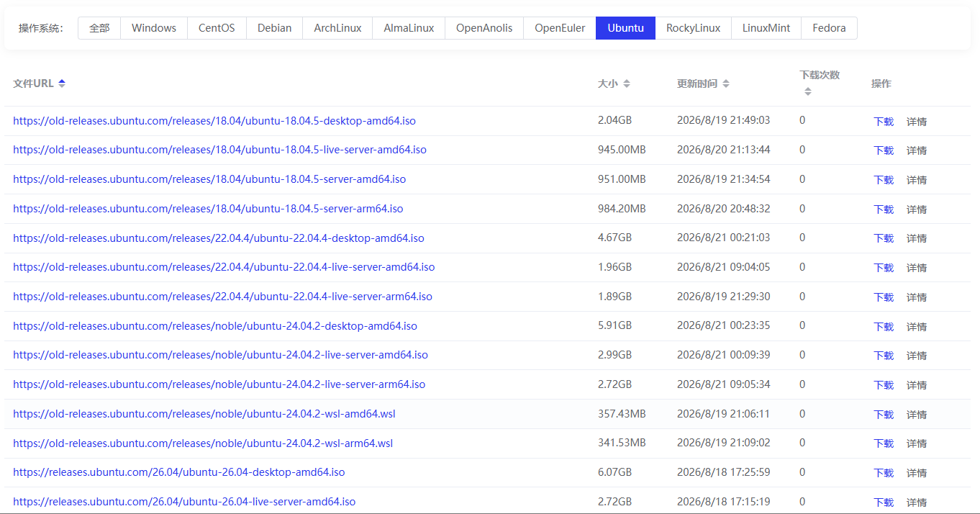Select the Ubuntu filter tab
980x514 pixels.
click(625, 28)
